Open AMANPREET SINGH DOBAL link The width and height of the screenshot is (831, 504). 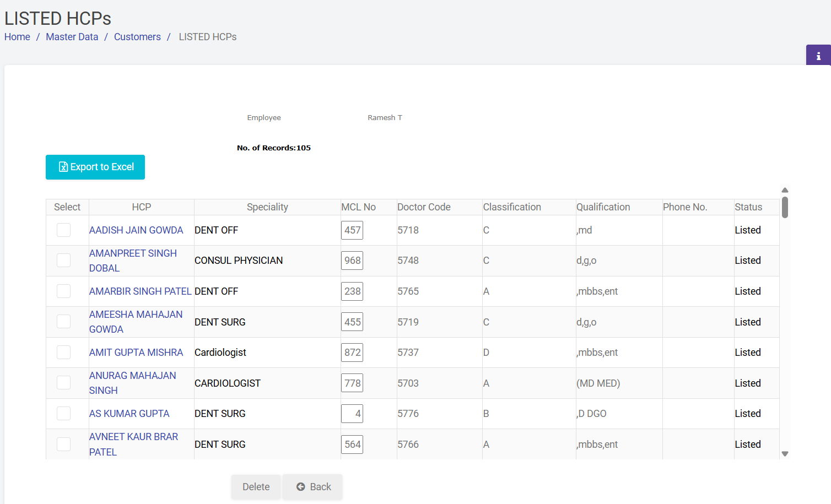[133, 261]
